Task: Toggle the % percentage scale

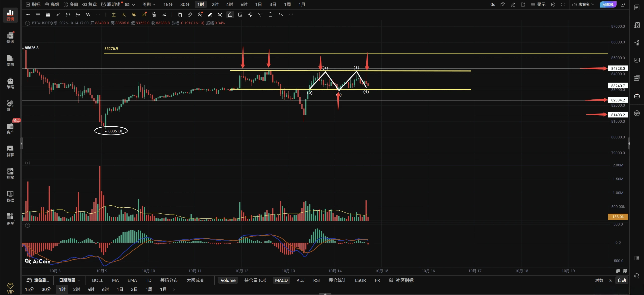Action: point(610,280)
